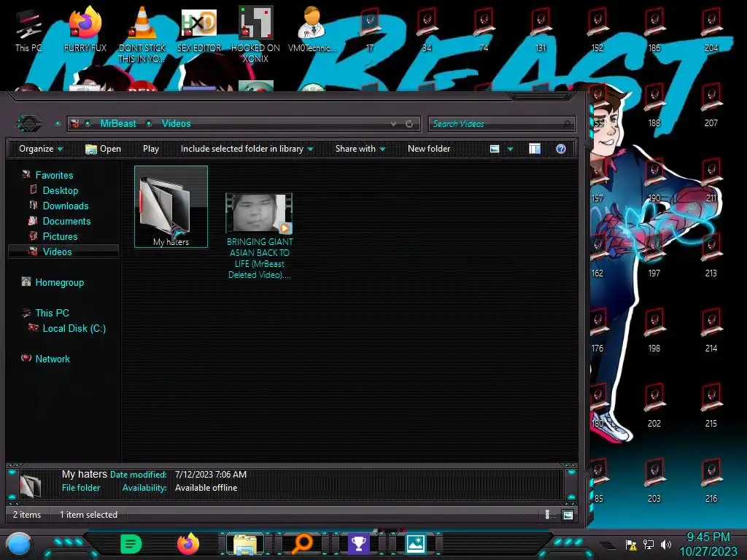Open Include selected folder in library dropdown
Screen dimensions: 747x560
[x=247, y=149]
